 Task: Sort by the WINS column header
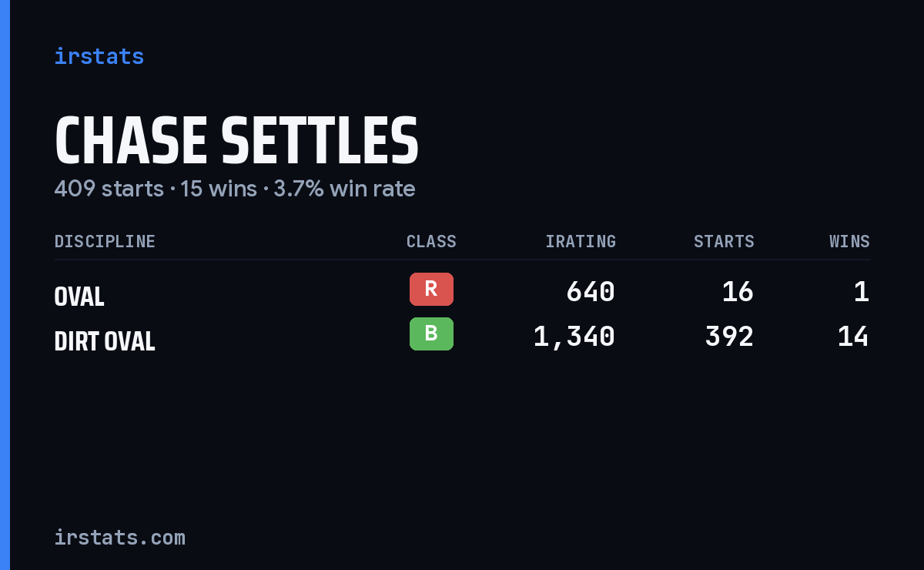coord(849,241)
